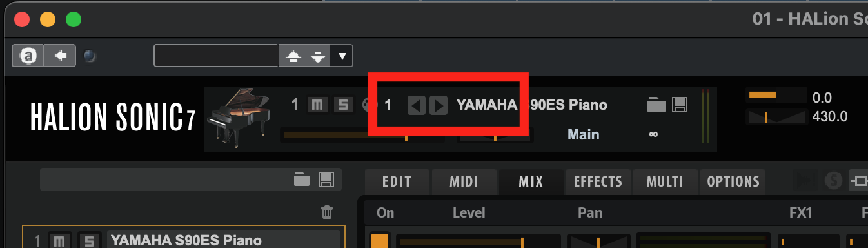Click the empty preset name field in toolbar
868x248 pixels.
tap(216, 56)
